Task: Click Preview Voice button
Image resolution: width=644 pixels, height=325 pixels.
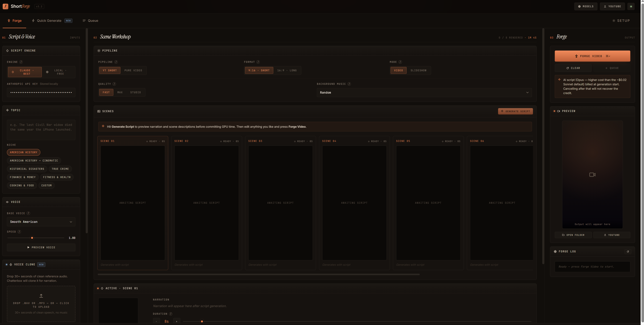Action: click(x=41, y=248)
